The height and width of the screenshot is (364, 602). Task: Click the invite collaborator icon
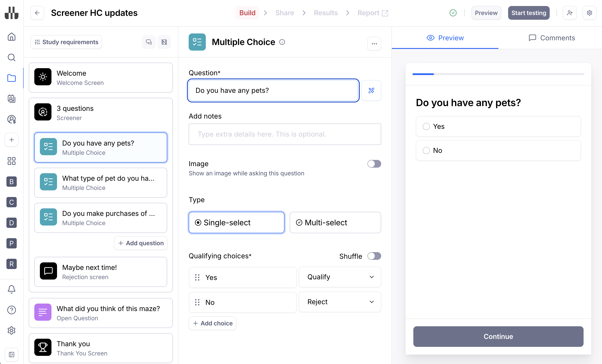click(569, 13)
